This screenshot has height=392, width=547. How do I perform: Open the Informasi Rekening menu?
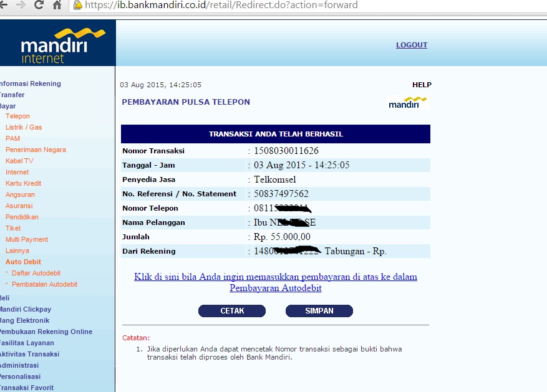(31, 84)
